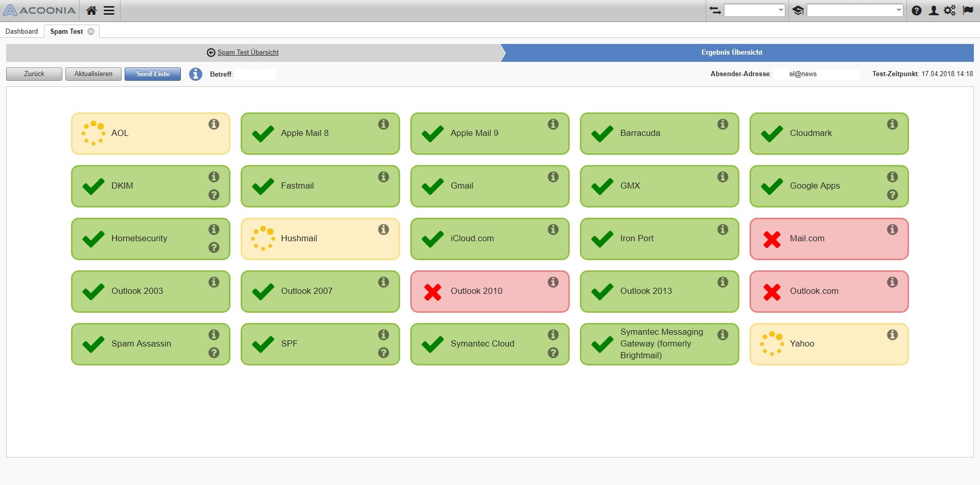Open the user profile icon

934,10
